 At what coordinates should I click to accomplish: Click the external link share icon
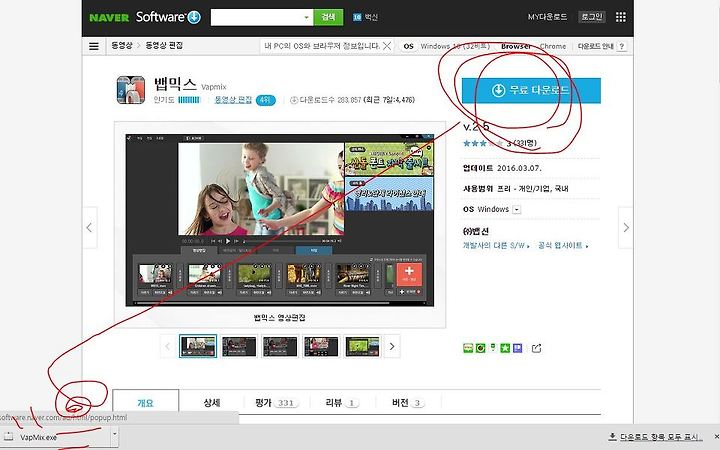536,348
